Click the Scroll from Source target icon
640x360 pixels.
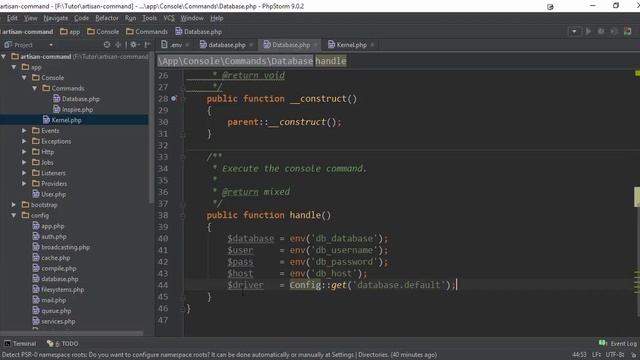pos(107,44)
